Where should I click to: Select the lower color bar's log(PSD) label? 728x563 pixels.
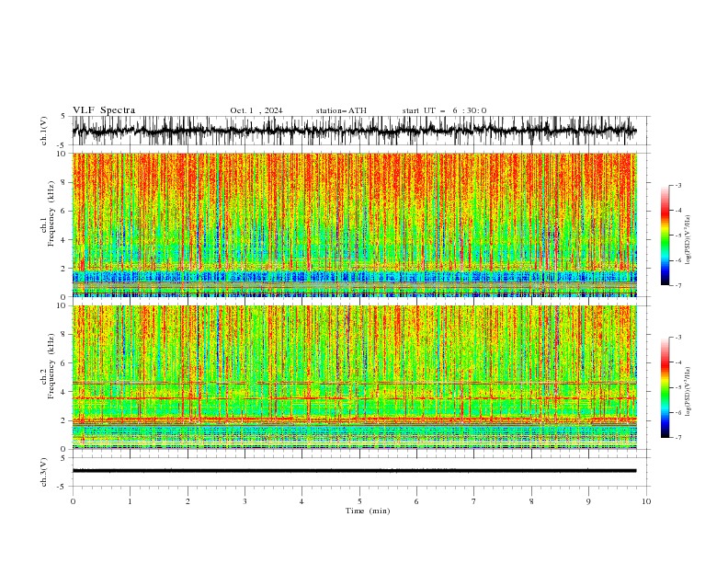pyautogui.click(x=688, y=391)
